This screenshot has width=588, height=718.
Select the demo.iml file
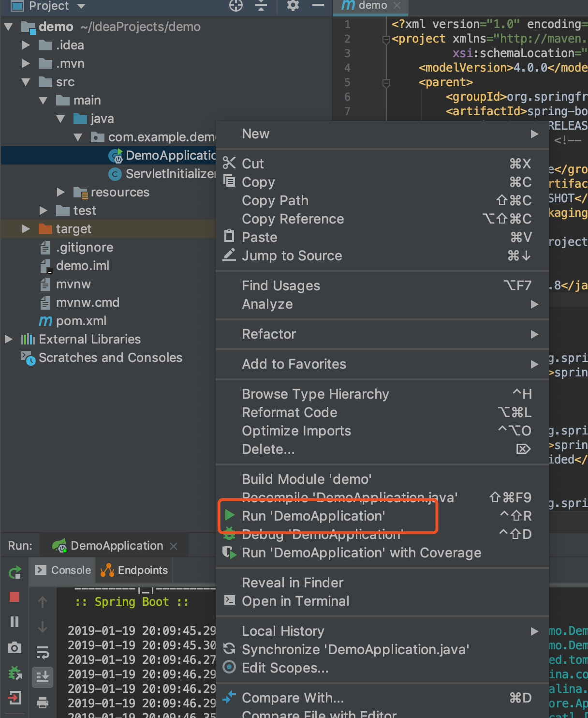[75, 266]
